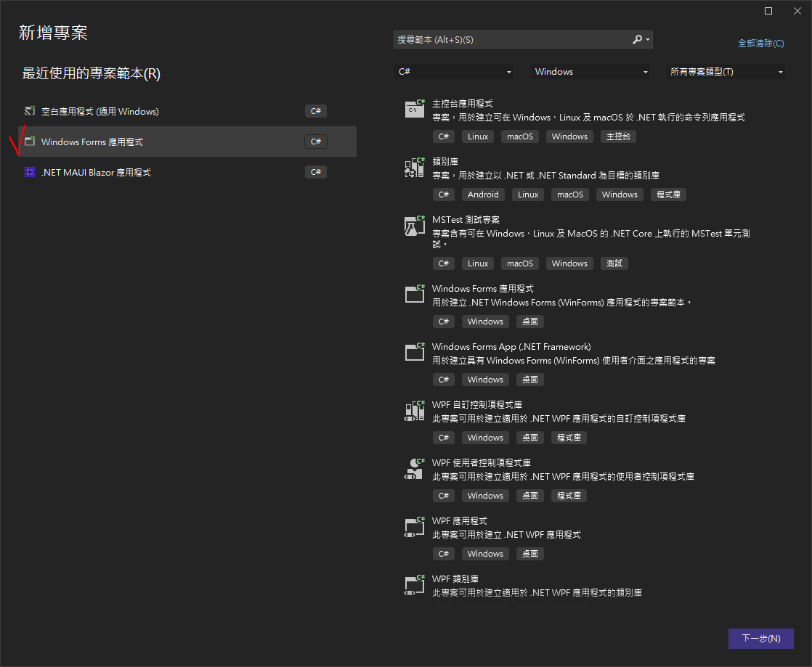Click the class library template icon

point(414,167)
